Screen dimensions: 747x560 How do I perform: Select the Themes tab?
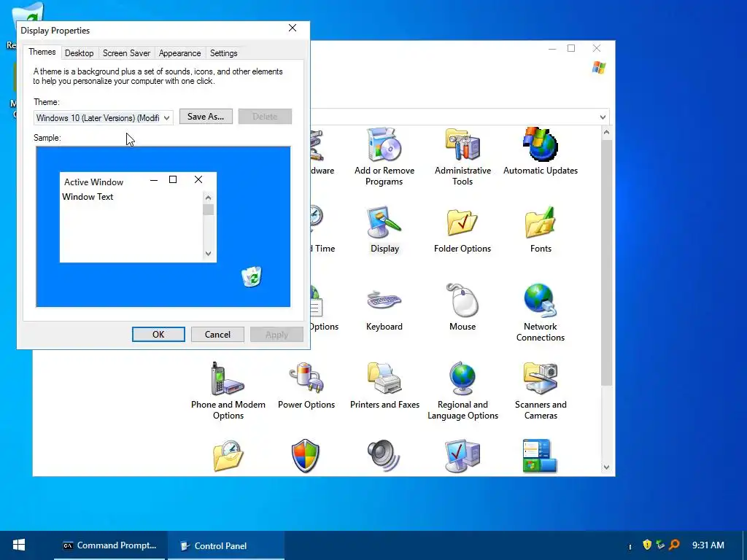[42, 52]
